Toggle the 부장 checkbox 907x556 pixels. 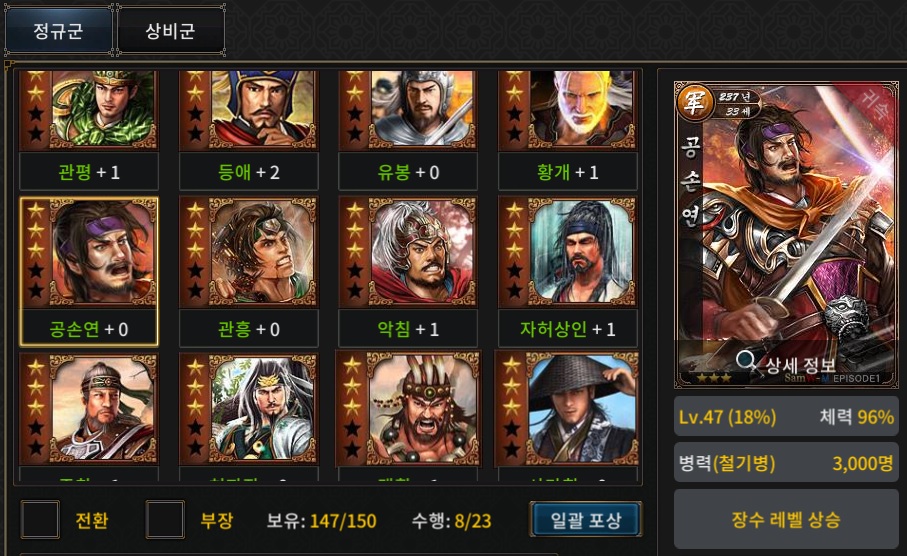(165, 520)
